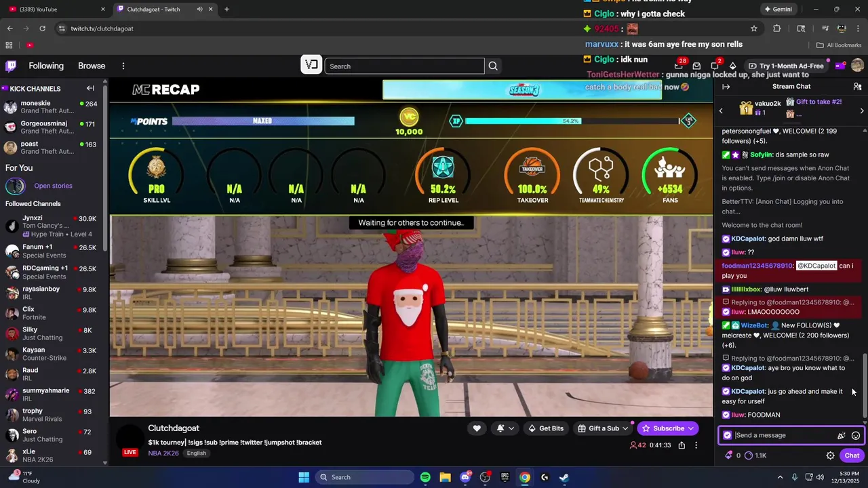This screenshot has height=488, width=868.
Task: Open Spotify from the taskbar
Action: (425, 477)
